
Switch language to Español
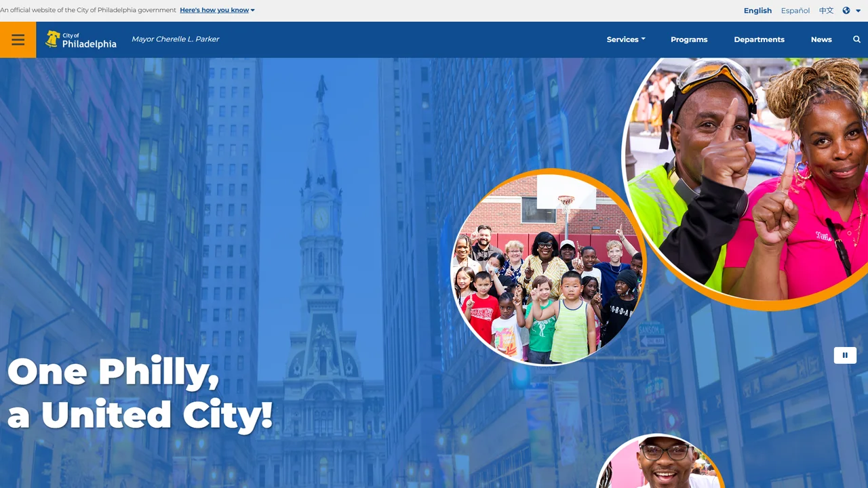coord(795,10)
